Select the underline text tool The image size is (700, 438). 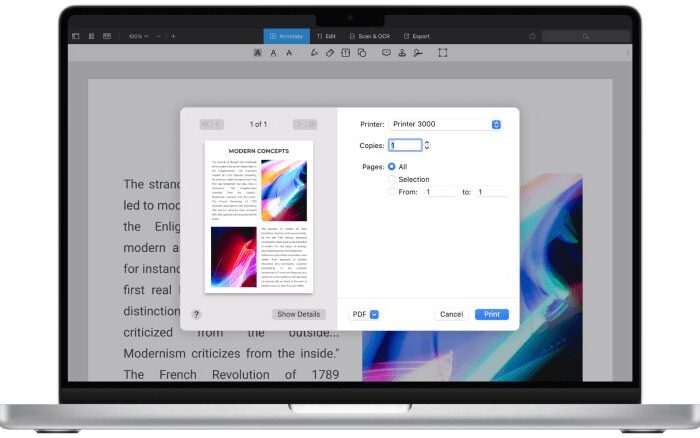click(x=273, y=53)
